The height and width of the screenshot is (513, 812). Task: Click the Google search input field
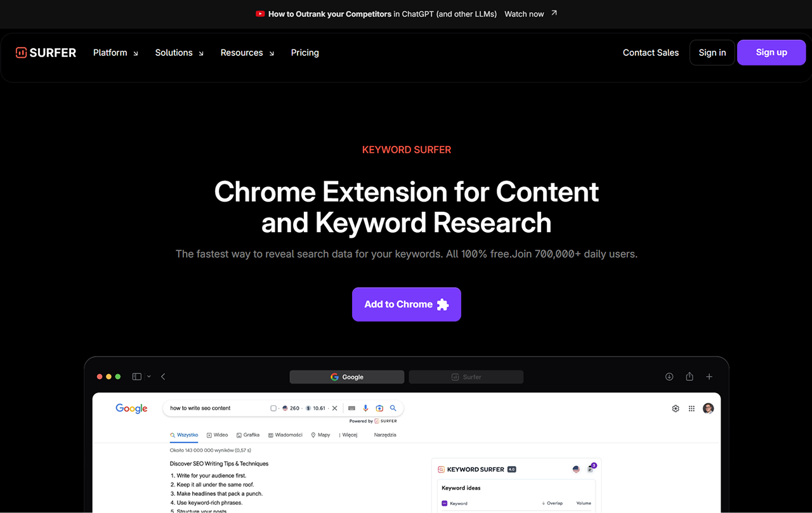pos(216,408)
